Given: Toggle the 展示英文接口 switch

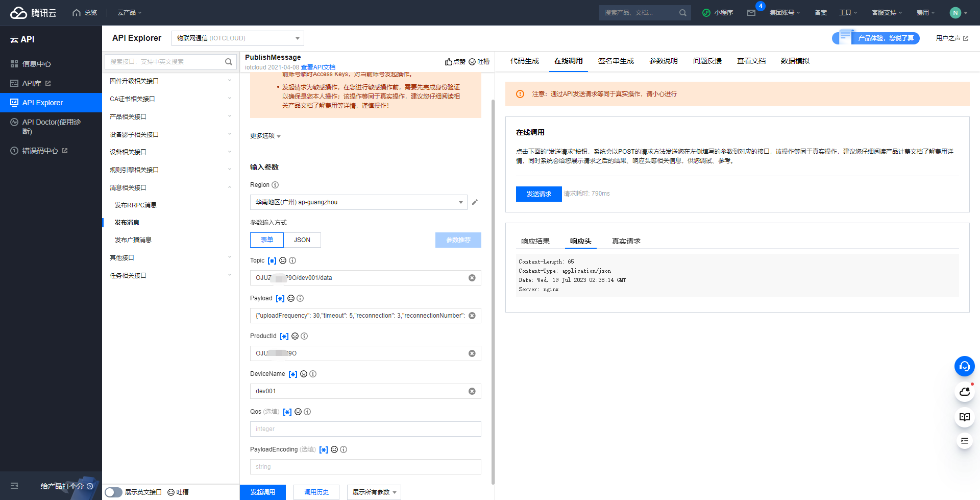Looking at the screenshot, I should (x=113, y=492).
